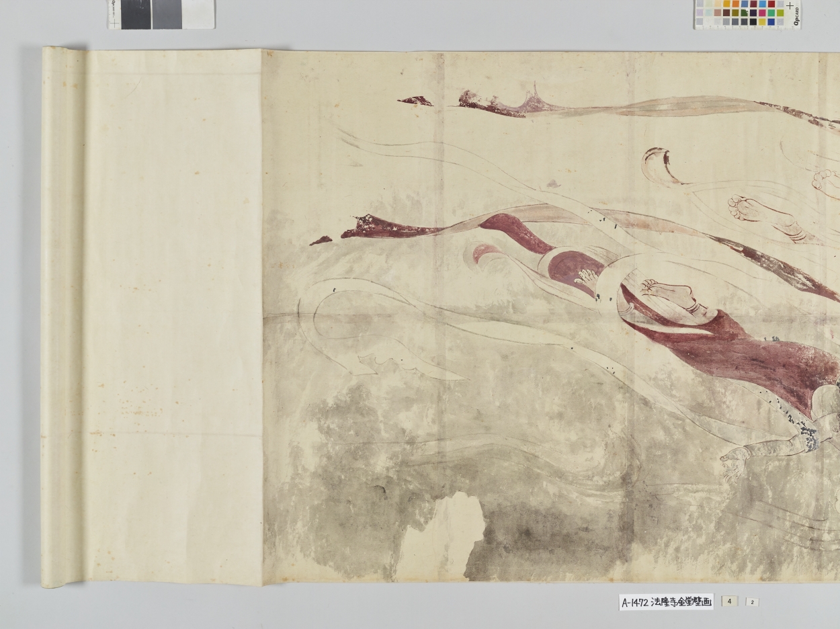Click the QPcard logo text on the color chart
This screenshot has width=840, height=629.
(797, 16)
